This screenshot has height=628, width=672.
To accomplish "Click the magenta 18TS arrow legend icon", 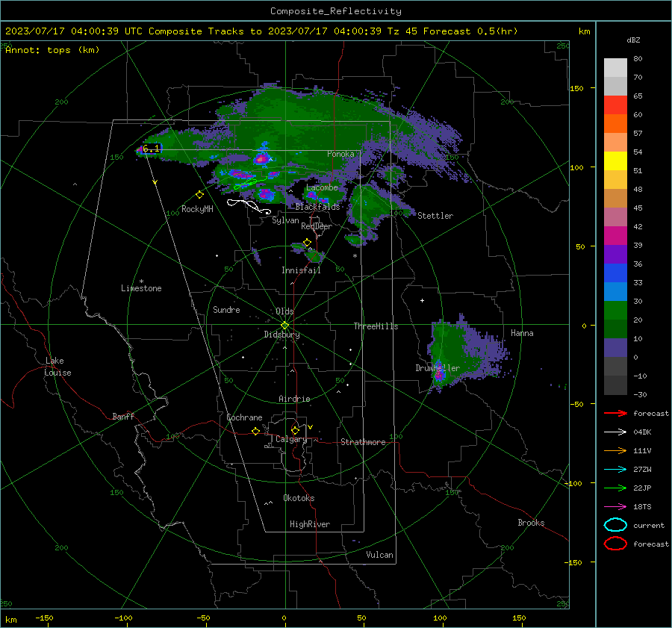I will [615, 507].
